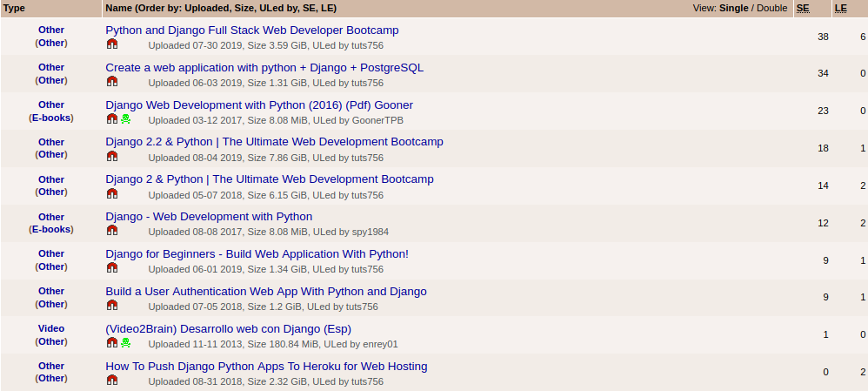
Task: Sort results by ULed by in header
Action: coord(277,9)
